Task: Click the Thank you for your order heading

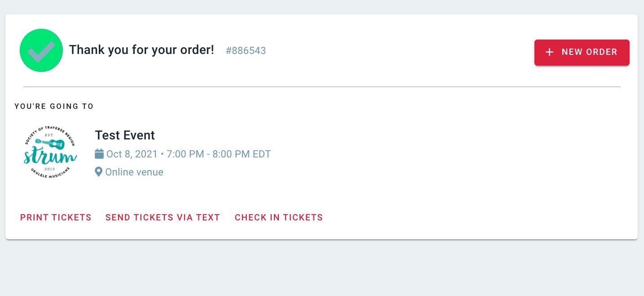Action: (141, 49)
